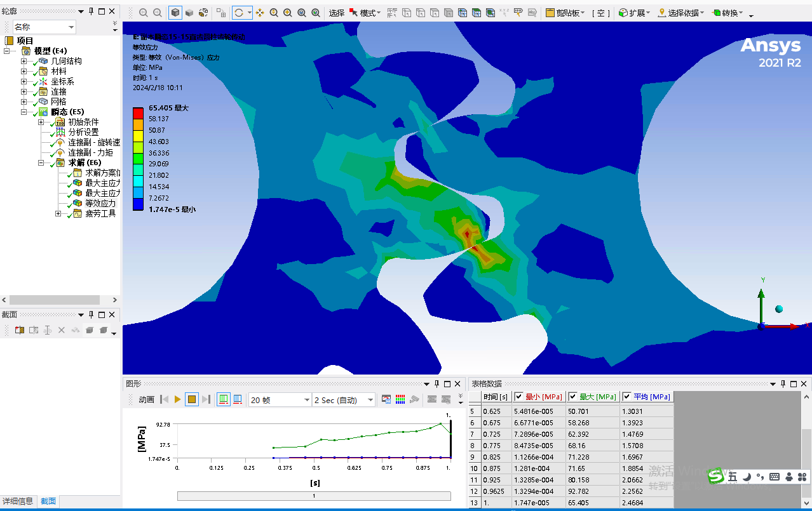Open the 分析设置 analysis settings item
Viewport: 812px width, 511px height.
83,132
